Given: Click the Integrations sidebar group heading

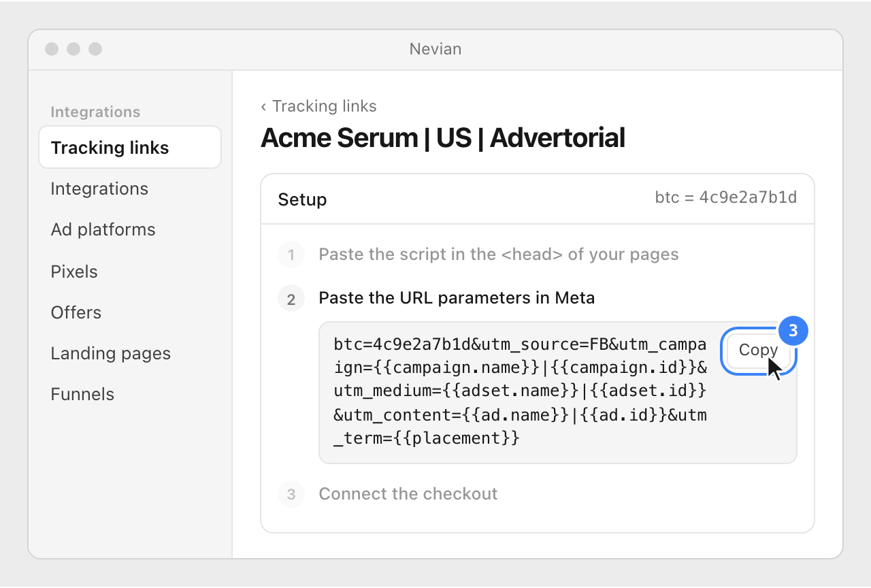Looking at the screenshot, I should click(x=95, y=112).
